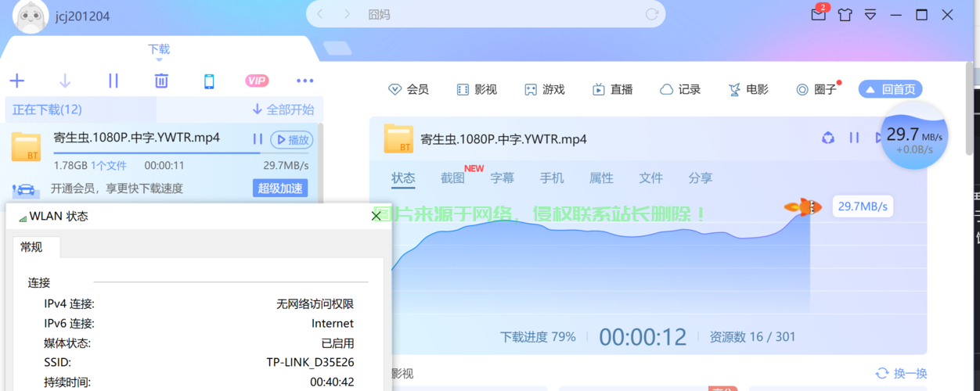Select the 下载 tab
Screen dimensions: 980x391
[x=159, y=49]
